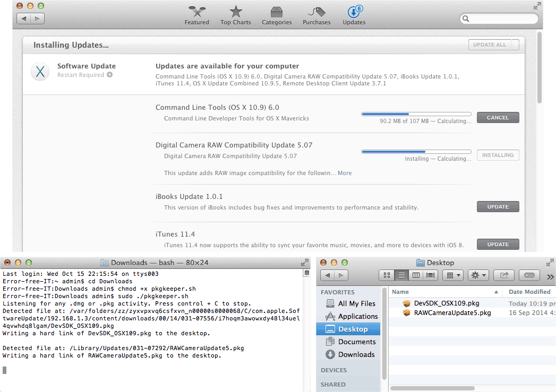Open Top Charts in App Store toolbar
Viewport: 556px width, 392px height.
click(x=236, y=15)
